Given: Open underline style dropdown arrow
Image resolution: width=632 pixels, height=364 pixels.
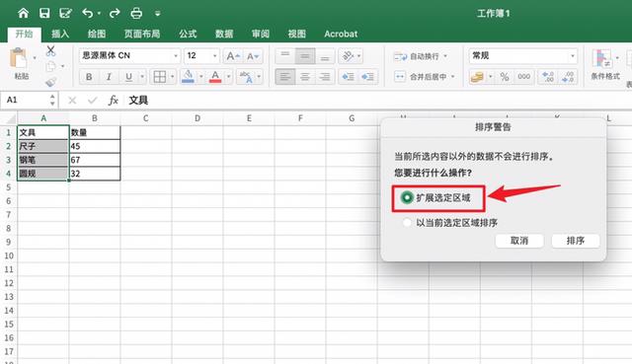Looking at the screenshot, I should [142, 77].
